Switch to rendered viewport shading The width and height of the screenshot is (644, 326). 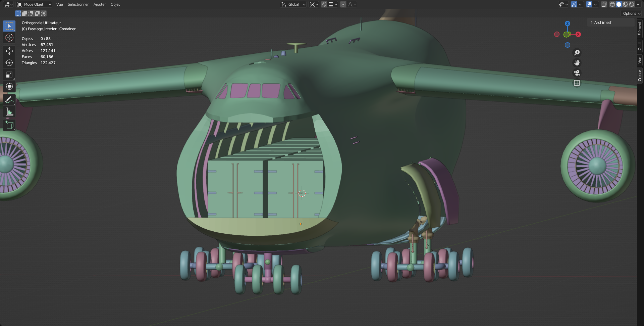coord(632,4)
